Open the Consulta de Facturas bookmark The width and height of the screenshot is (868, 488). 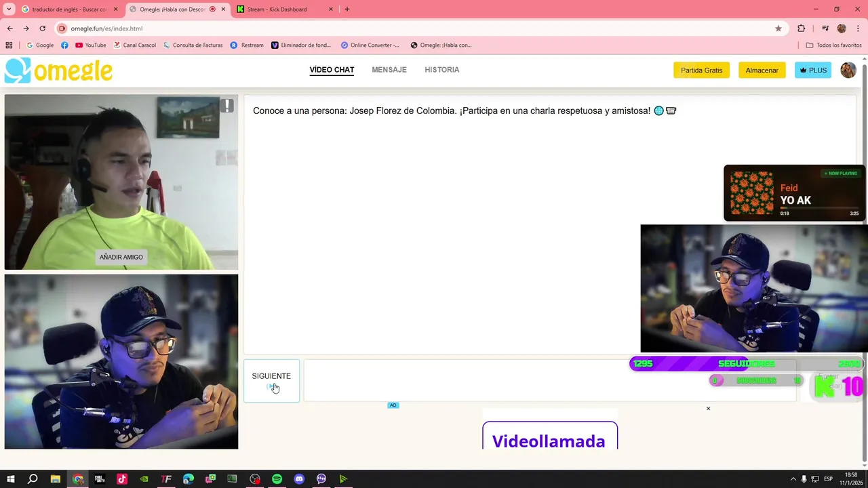pyautogui.click(x=193, y=45)
